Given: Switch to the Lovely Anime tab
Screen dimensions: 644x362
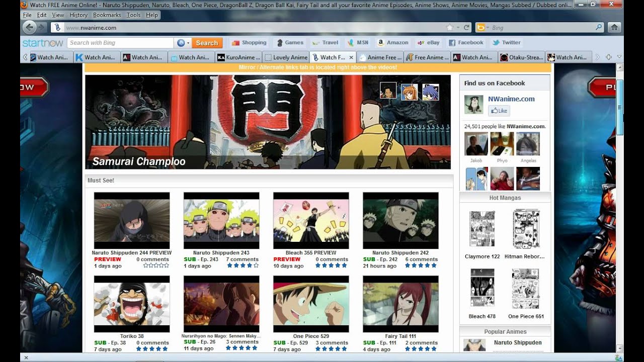Looking at the screenshot, I should tap(286, 57).
